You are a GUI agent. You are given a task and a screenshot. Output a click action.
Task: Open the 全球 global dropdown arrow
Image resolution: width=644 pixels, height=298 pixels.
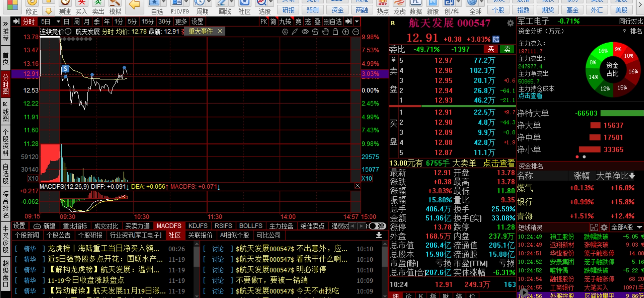(x=481, y=3)
